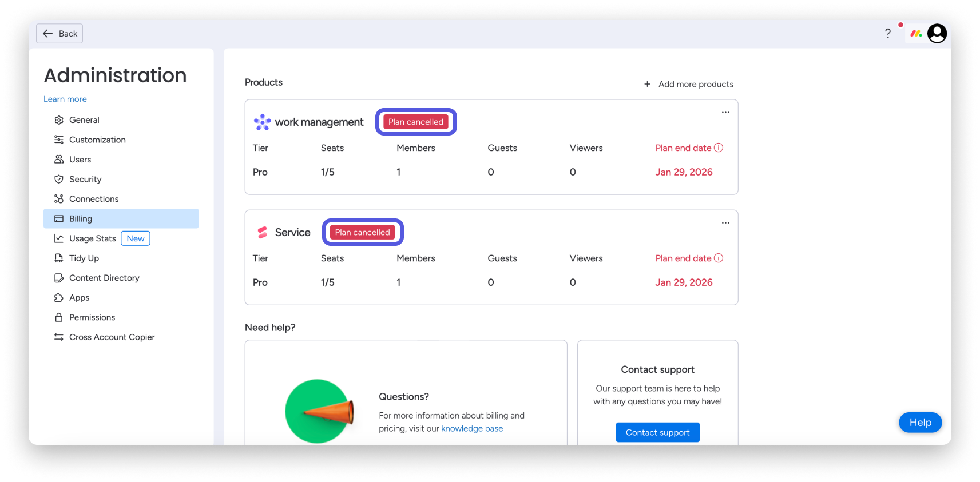Click Add more products

point(689,84)
